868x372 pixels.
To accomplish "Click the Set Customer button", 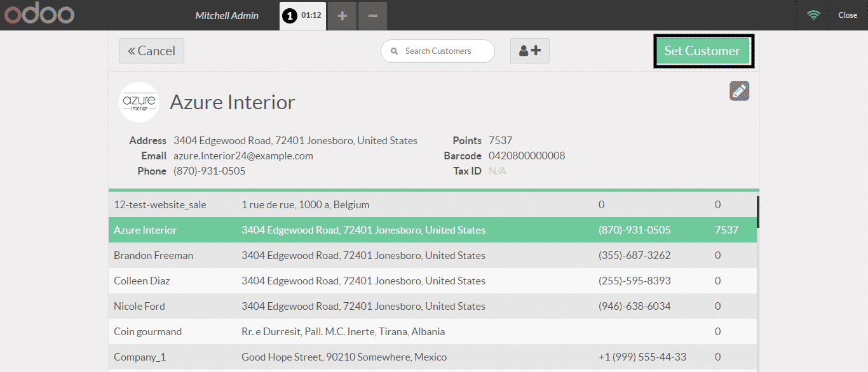I will (702, 51).
